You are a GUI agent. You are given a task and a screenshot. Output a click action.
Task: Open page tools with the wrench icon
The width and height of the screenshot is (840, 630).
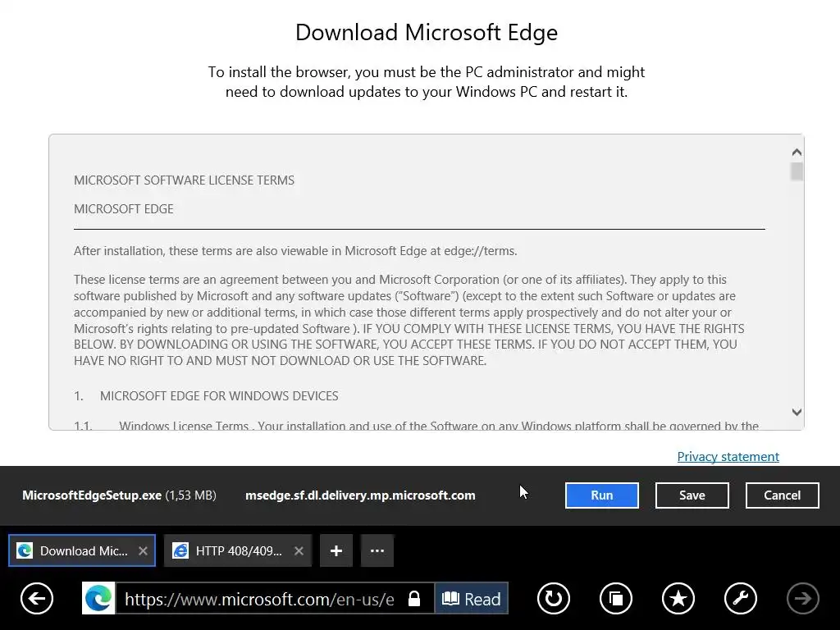[x=741, y=598]
